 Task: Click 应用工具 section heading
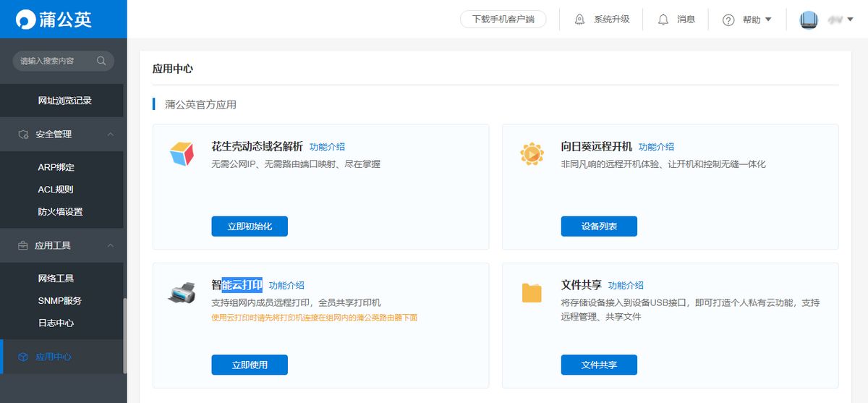click(x=54, y=245)
